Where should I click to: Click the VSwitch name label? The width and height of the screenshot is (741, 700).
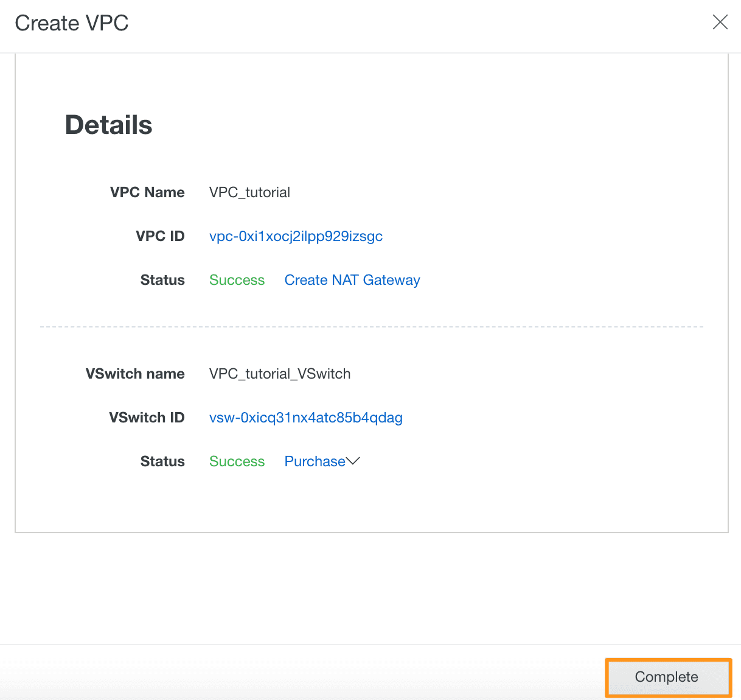(x=135, y=374)
